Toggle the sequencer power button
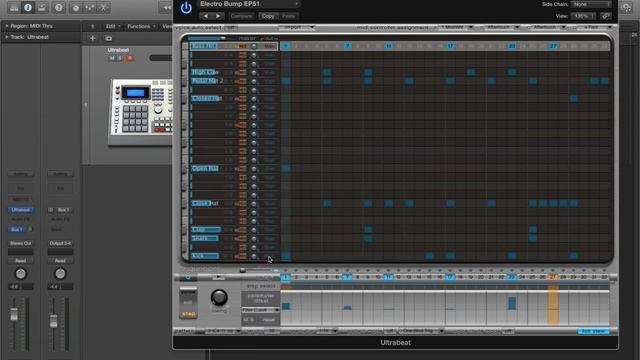640x360 pixels. click(188, 278)
